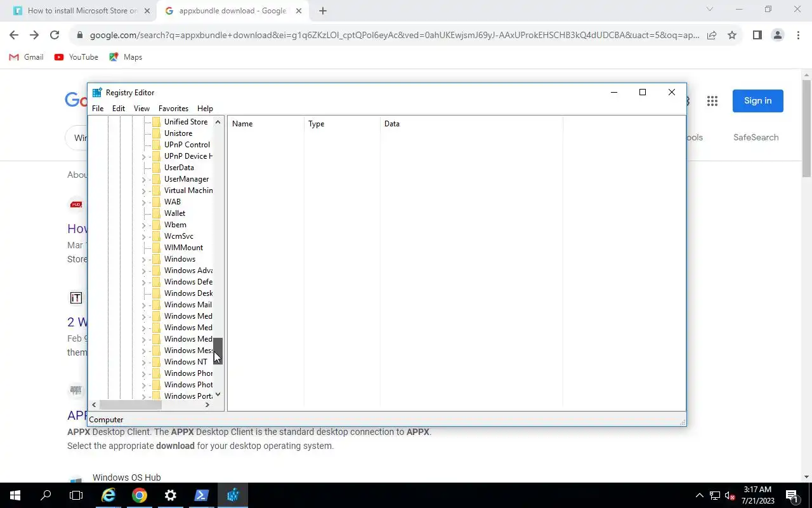
Task: Expand the WcmSvc key
Action: tap(144, 236)
